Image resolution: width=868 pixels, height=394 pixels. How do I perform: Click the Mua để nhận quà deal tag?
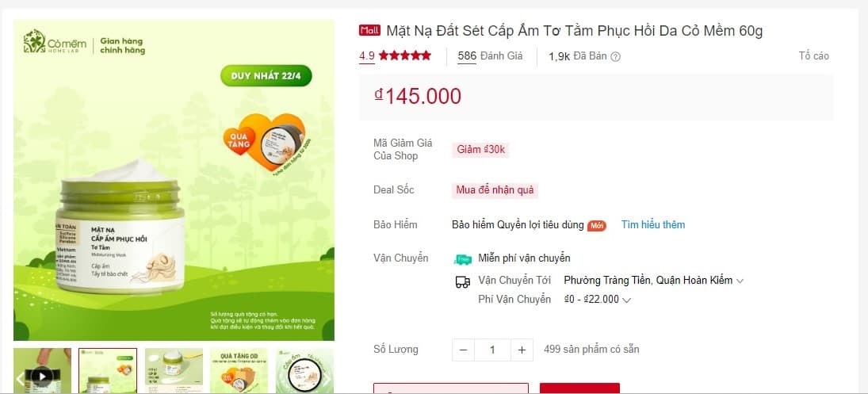point(495,190)
